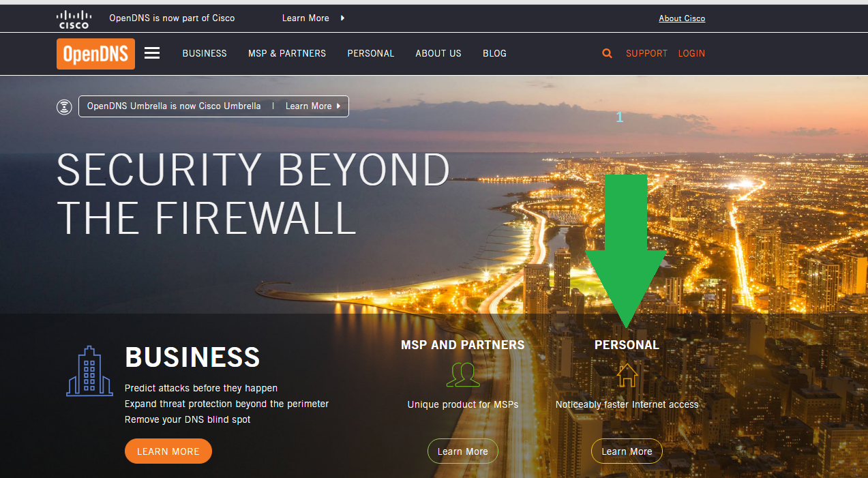Click the Business building icon

coord(89,371)
